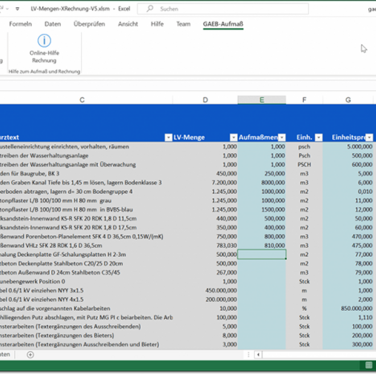Expand the Kurztext column filter dropdown
Screen dimensions: 376x376
coord(168,137)
